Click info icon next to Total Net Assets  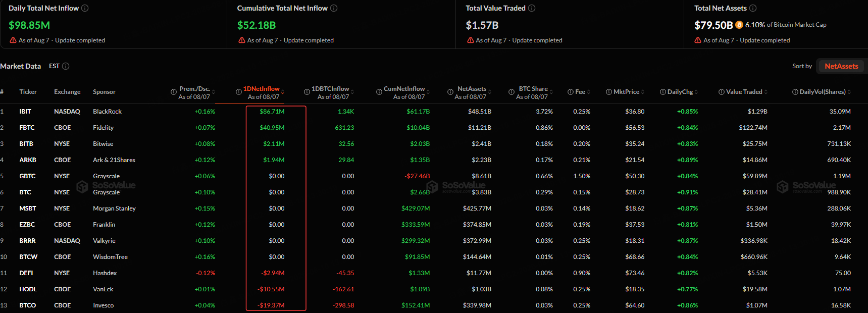coord(753,8)
